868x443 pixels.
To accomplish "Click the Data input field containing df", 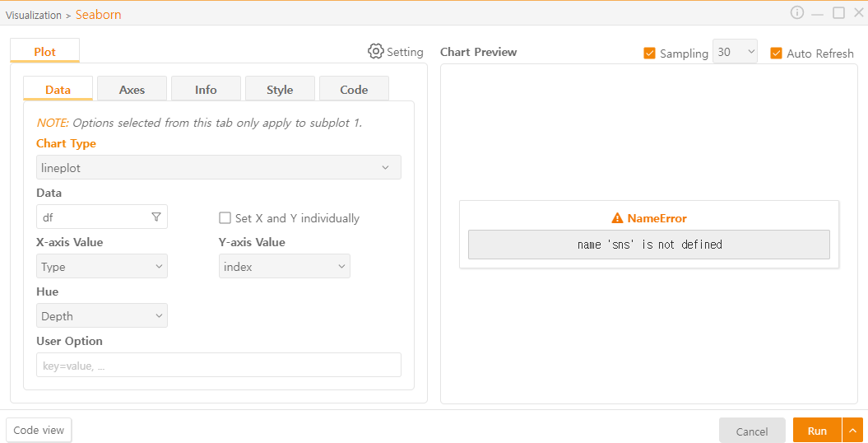I will (x=102, y=217).
